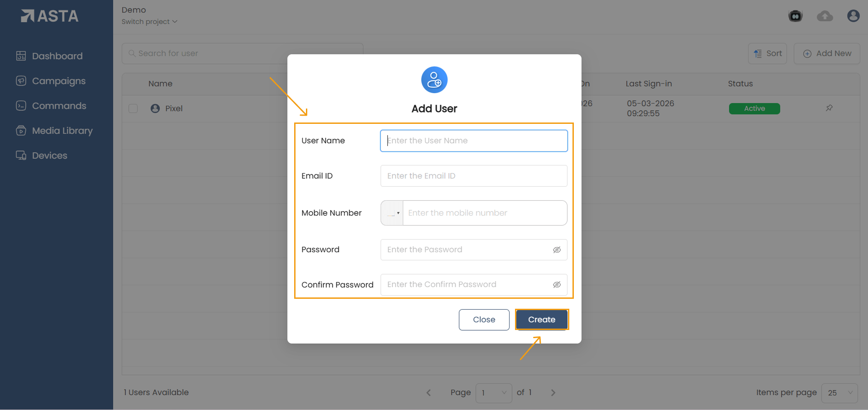Click the bot assistant icon in header
The width and height of the screenshot is (868, 410).
795,16
